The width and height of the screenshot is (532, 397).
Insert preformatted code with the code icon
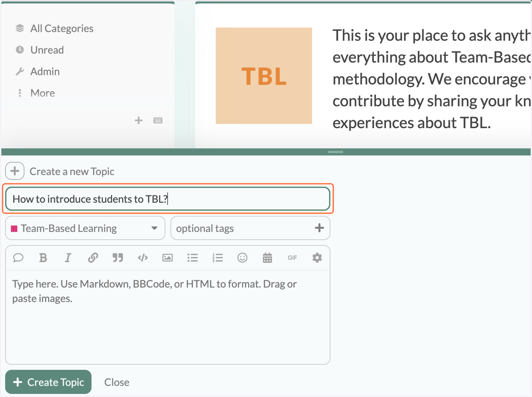click(143, 258)
